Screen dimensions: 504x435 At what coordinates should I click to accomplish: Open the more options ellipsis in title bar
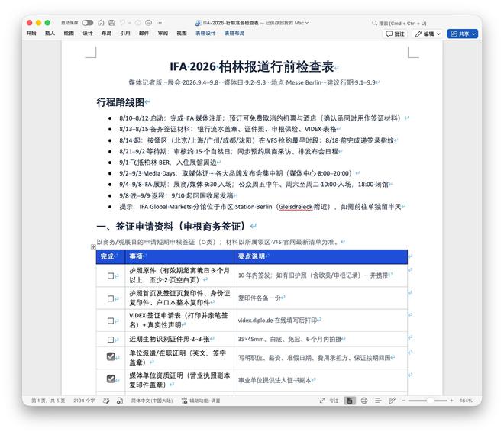[159, 23]
